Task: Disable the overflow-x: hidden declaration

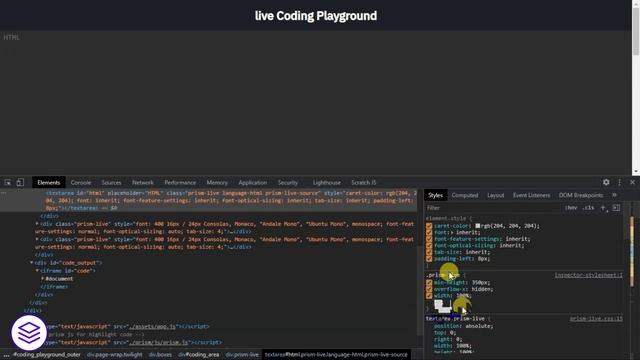Action: (x=429, y=289)
